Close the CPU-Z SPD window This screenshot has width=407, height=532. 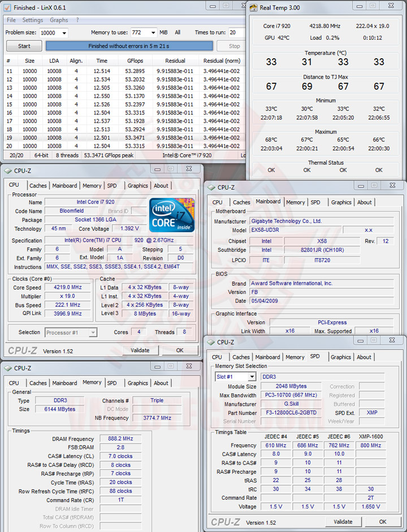point(392,340)
